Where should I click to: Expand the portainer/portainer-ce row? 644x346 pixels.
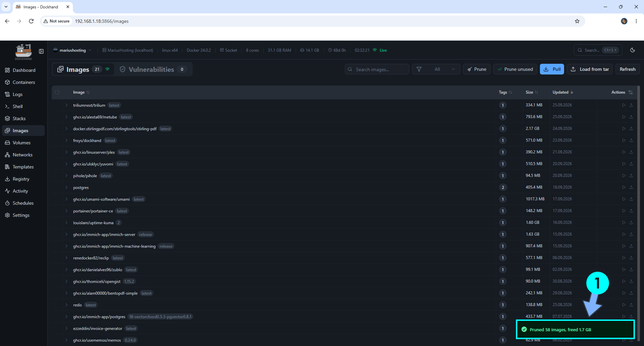pyautogui.click(x=66, y=211)
